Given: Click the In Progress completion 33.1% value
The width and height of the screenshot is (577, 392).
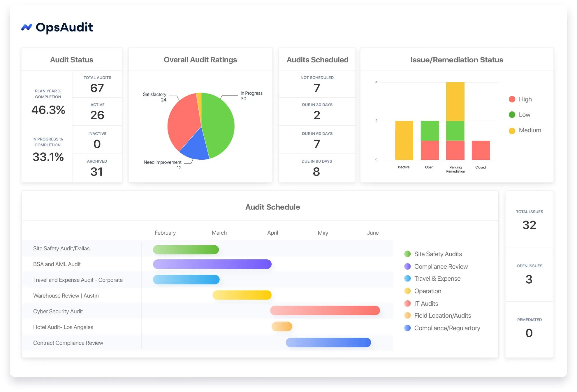Looking at the screenshot, I should point(48,157).
